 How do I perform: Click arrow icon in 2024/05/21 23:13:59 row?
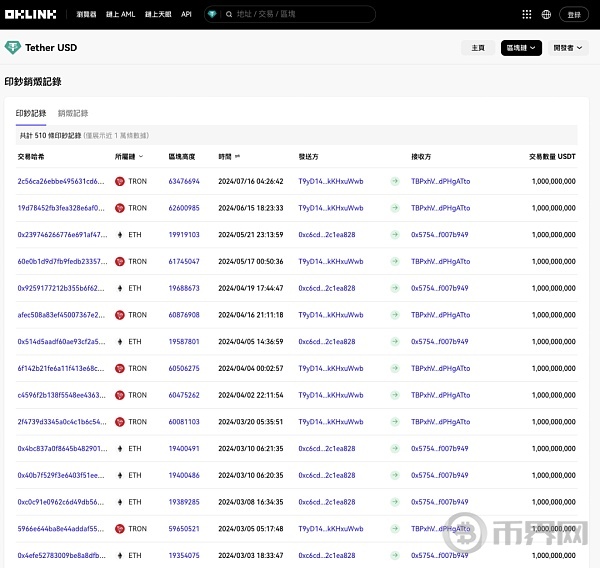point(395,235)
